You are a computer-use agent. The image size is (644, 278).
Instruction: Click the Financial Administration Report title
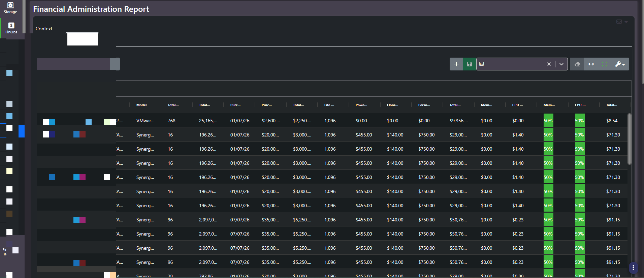[91, 9]
